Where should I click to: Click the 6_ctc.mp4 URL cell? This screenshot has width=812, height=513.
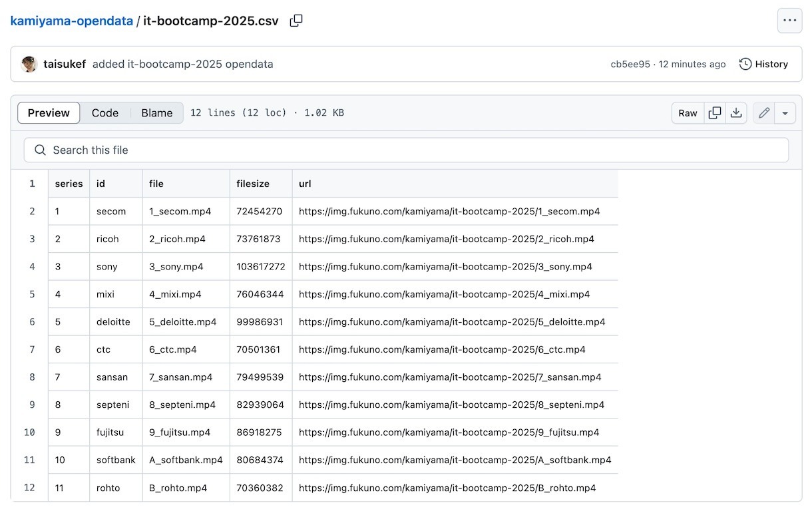click(455, 349)
